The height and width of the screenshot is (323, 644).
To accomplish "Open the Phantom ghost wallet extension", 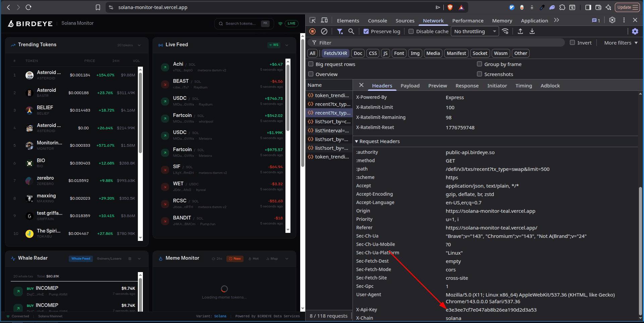I will pos(552,7).
